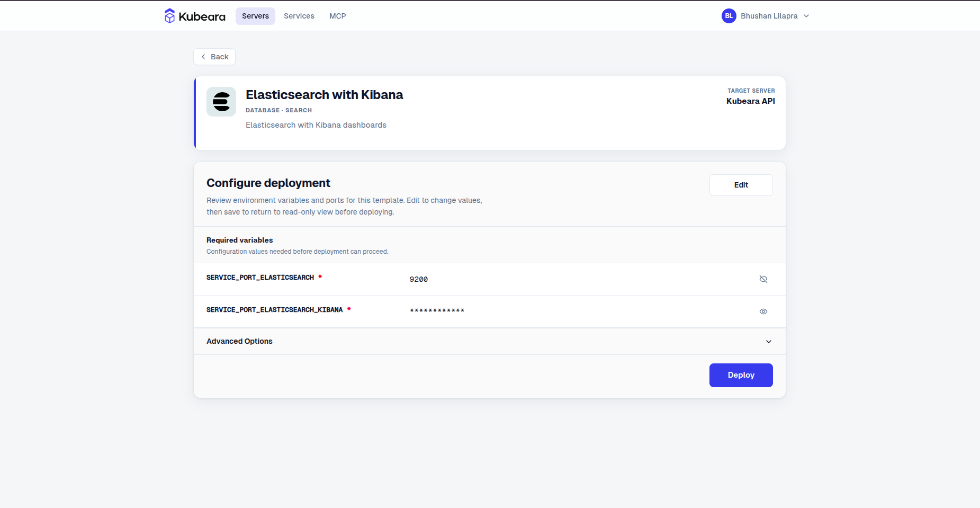Switch to the Services tab

pos(299,16)
